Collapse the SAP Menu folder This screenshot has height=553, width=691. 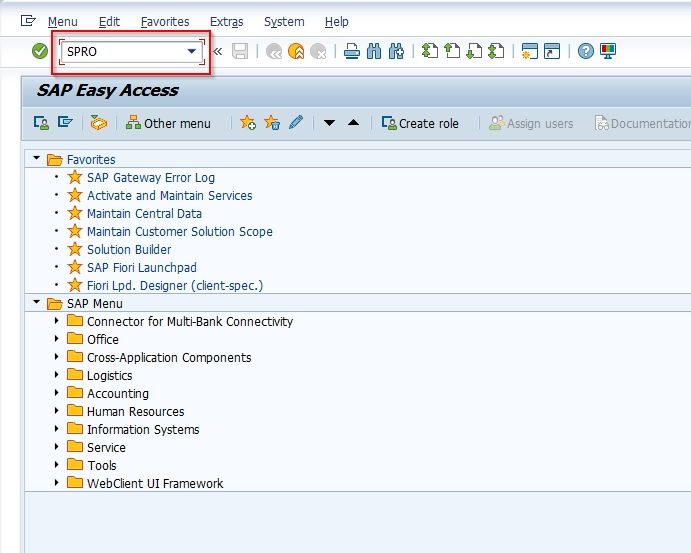[x=37, y=302]
